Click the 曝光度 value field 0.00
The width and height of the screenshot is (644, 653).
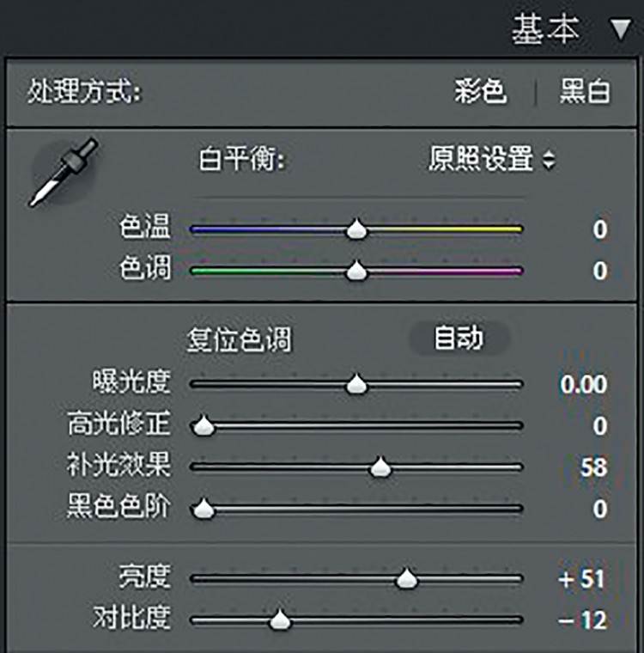[x=583, y=384]
